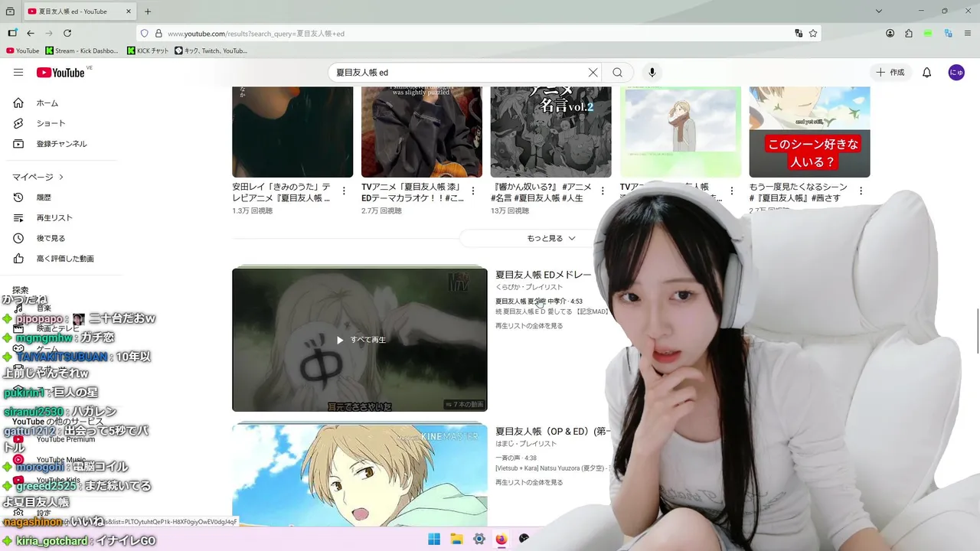This screenshot has height=551, width=980.
Task: Open Stream - Kick Dashboard bookmark
Action: (x=83, y=51)
